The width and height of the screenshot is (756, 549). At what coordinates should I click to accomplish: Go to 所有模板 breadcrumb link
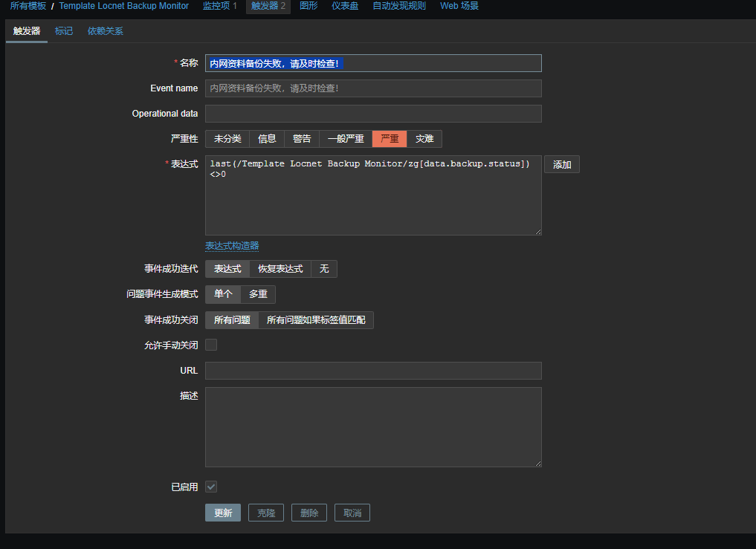(x=28, y=6)
